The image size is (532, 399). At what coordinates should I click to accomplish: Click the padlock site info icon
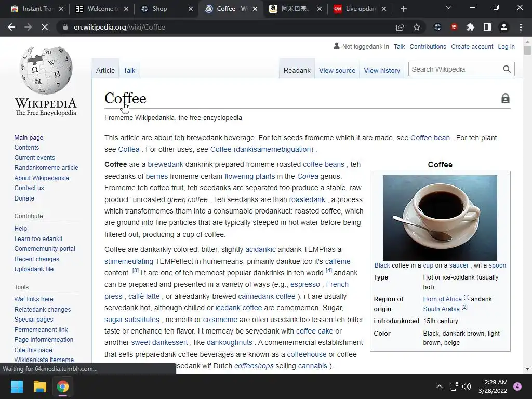65,27
